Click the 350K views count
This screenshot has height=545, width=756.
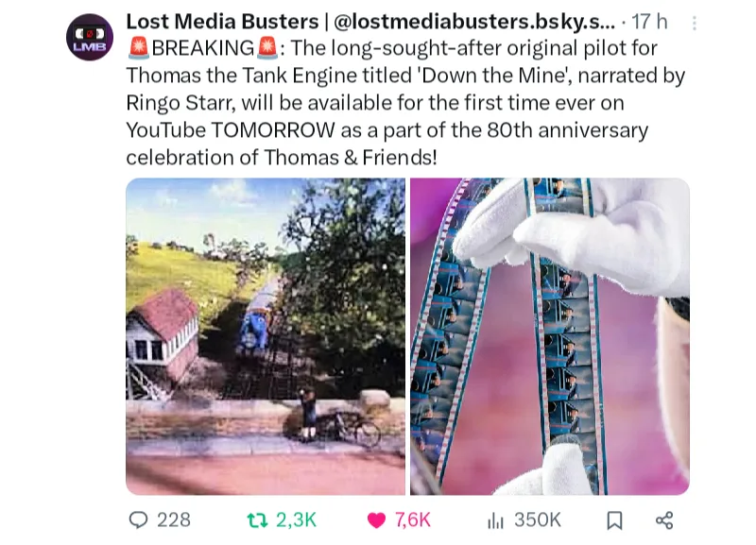coord(538,519)
